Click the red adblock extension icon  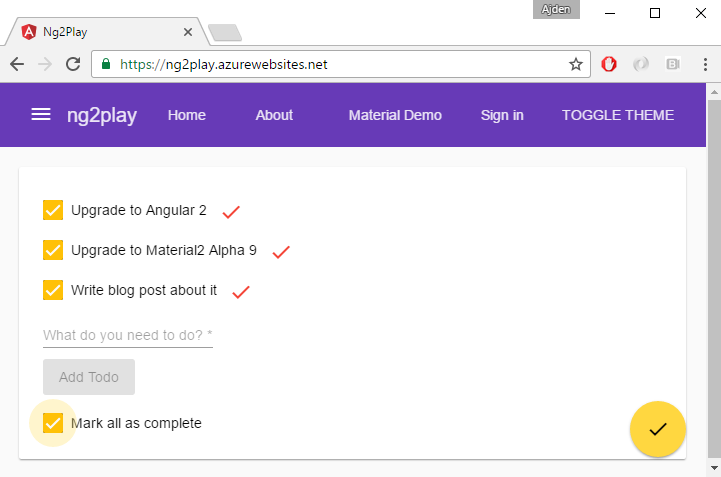[609, 64]
